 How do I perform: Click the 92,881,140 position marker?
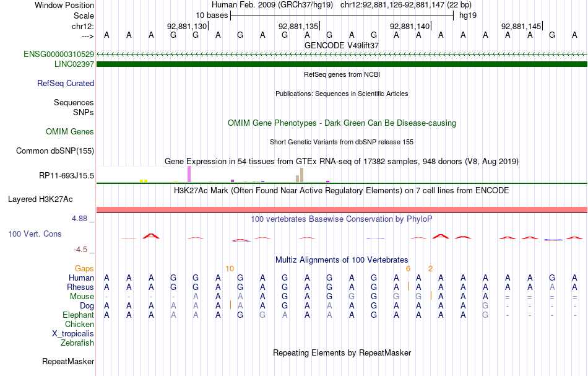tap(410, 26)
